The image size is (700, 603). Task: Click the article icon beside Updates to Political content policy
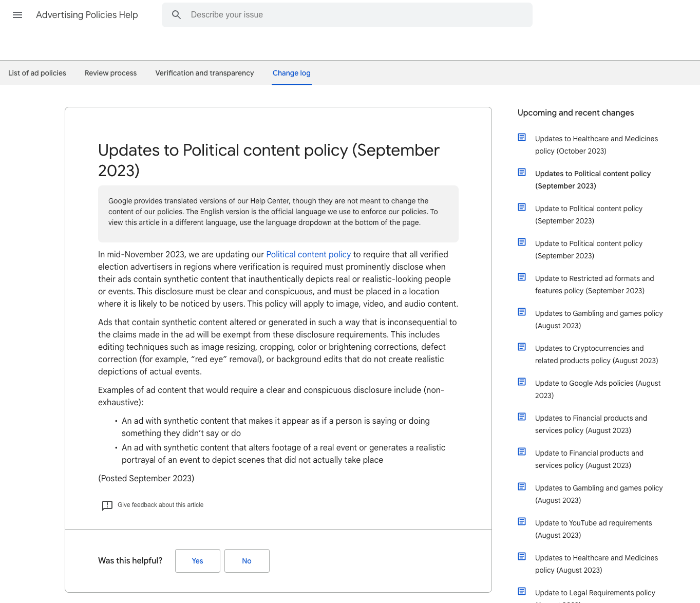(522, 172)
